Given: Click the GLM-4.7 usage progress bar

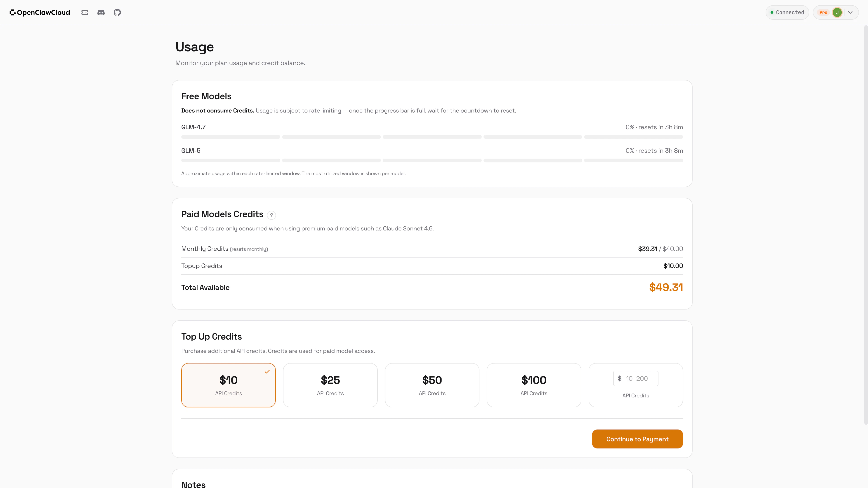Looking at the screenshot, I should [x=432, y=137].
